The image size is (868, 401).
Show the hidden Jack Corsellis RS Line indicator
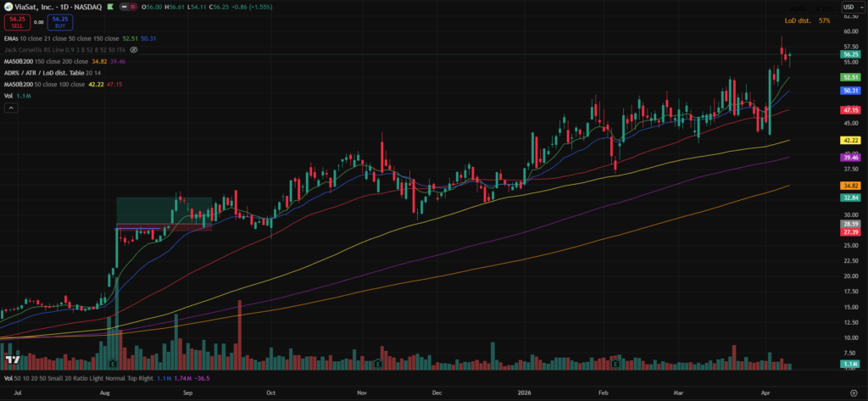click(134, 50)
